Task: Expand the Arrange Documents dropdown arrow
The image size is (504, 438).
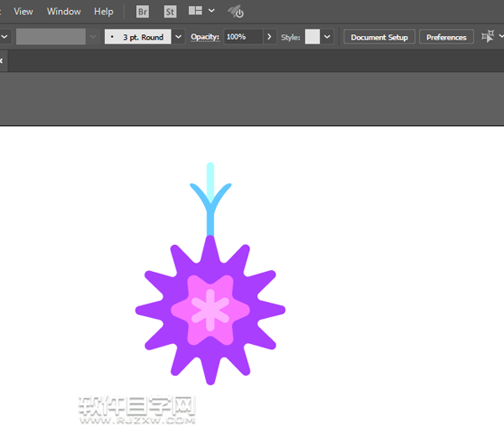Action: click(211, 12)
